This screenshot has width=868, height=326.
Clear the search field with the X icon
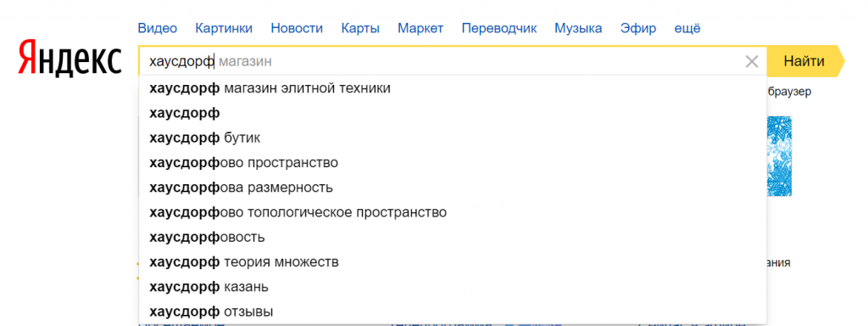(752, 61)
